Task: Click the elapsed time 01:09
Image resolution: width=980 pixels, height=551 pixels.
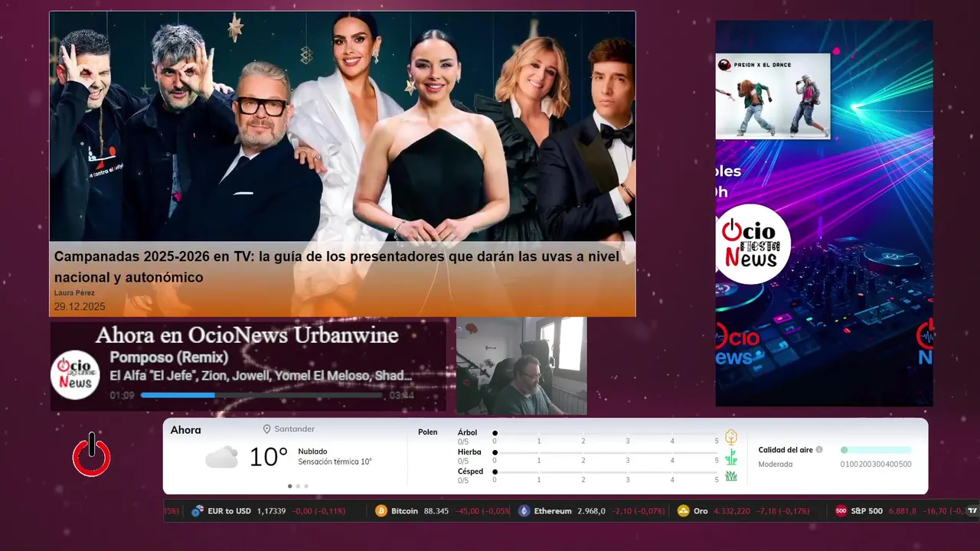Action: click(122, 396)
